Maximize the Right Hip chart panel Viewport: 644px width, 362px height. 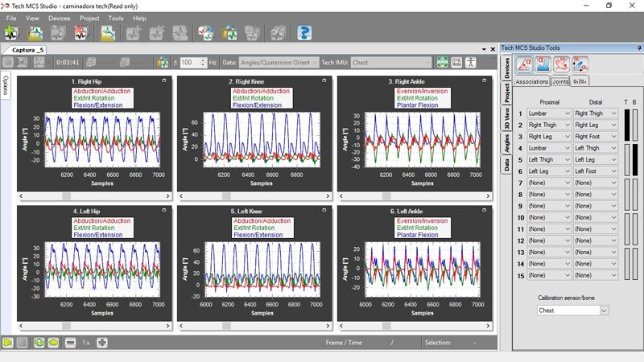pos(163,81)
